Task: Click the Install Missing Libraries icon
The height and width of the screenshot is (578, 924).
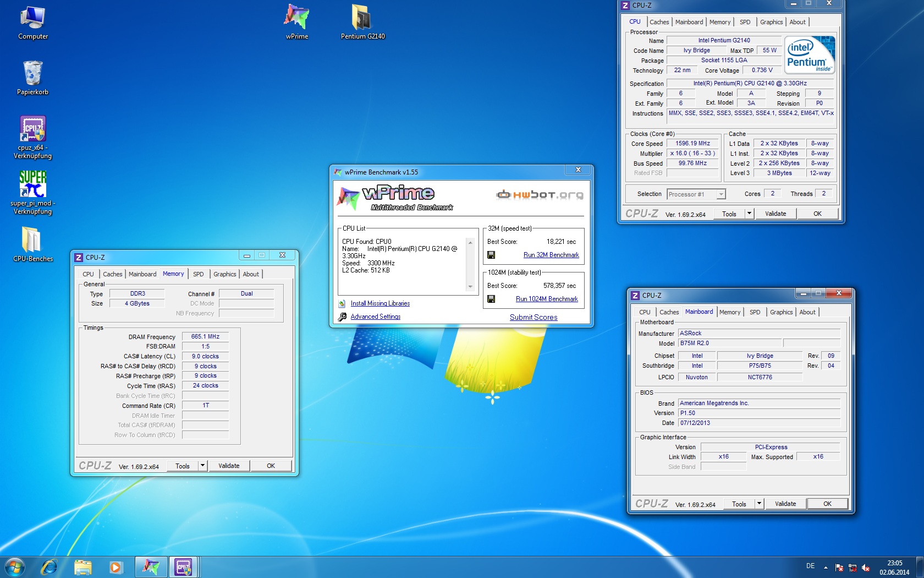Action: [342, 303]
